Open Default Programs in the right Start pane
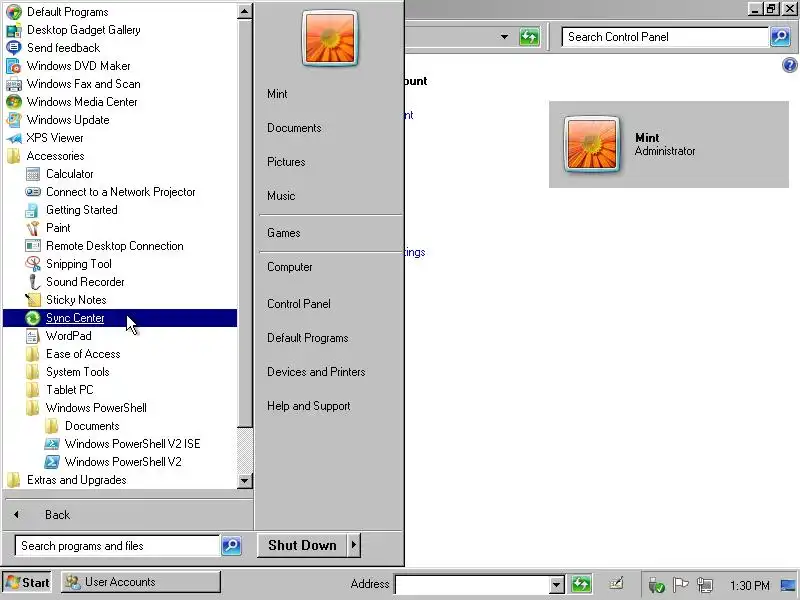 click(308, 338)
